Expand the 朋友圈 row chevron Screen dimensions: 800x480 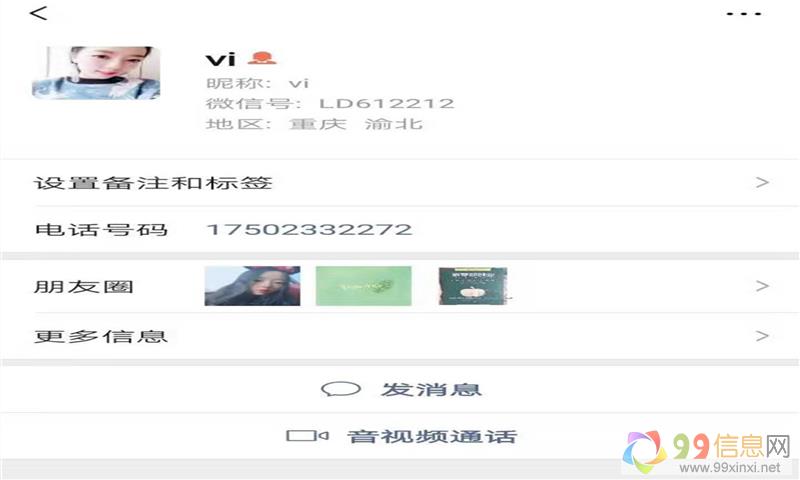pos(762,286)
